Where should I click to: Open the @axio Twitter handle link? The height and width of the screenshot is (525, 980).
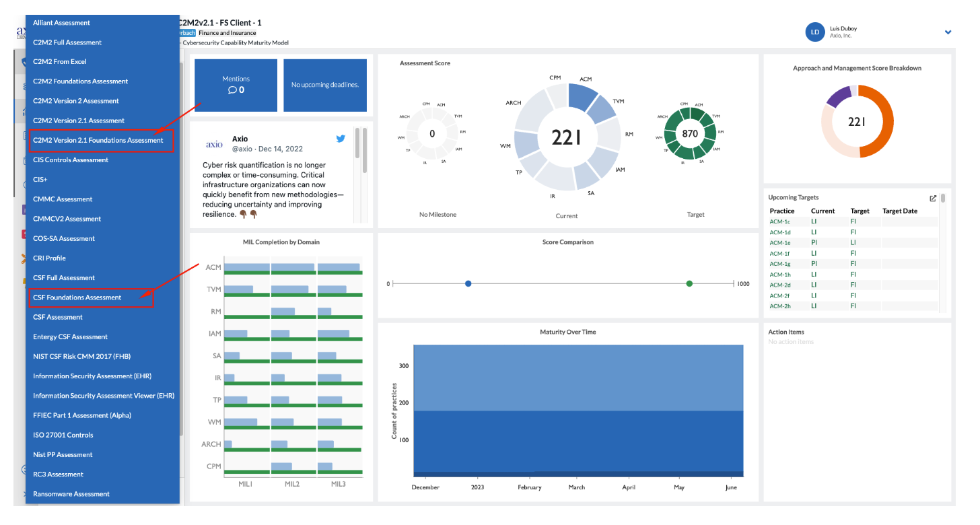coord(243,149)
